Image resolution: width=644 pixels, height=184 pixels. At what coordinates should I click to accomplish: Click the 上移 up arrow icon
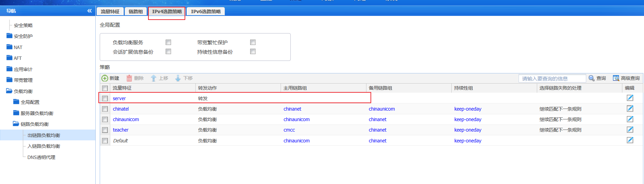pyautogui.click(x=153, y=78)
